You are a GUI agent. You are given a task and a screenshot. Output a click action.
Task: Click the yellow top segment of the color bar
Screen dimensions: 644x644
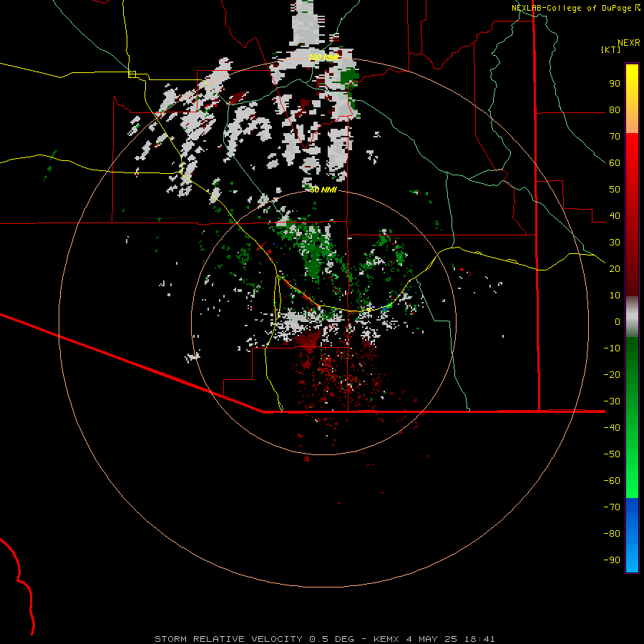(632, 99)
